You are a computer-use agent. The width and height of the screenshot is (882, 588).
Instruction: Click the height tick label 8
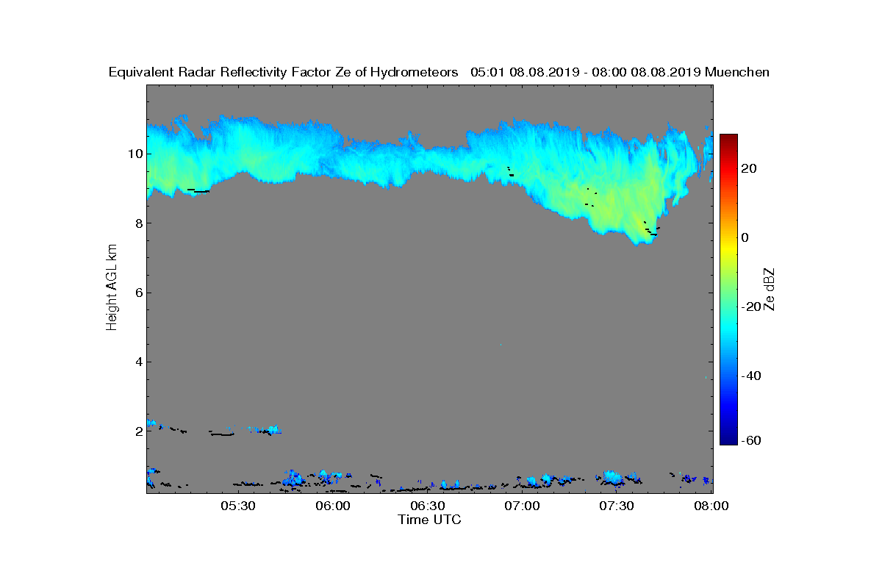click(x=138, y=223)
